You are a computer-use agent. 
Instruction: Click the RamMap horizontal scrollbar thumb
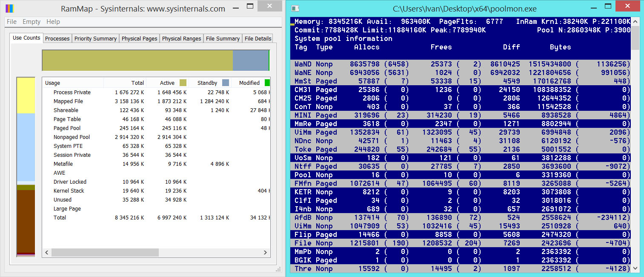[105, 253]
